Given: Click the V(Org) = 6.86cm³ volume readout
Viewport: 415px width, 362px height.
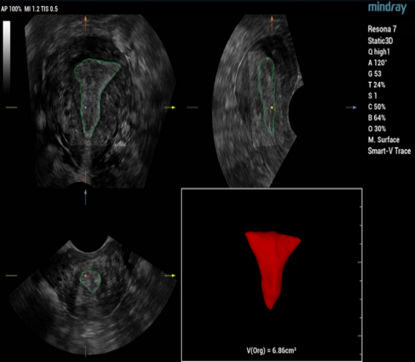Looking at the screenshot, I should [271, 350].
